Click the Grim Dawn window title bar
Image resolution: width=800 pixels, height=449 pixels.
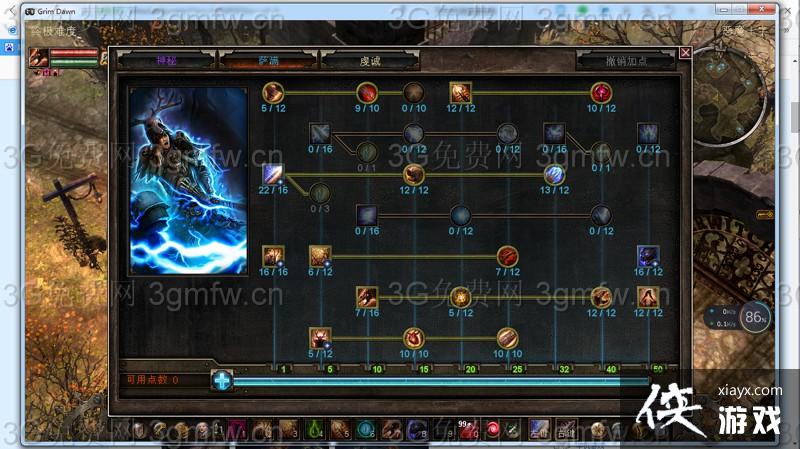click(399, 10)
